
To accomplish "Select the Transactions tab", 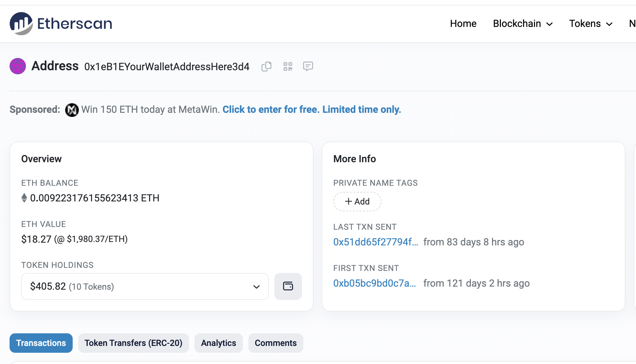I will point(41,343).
